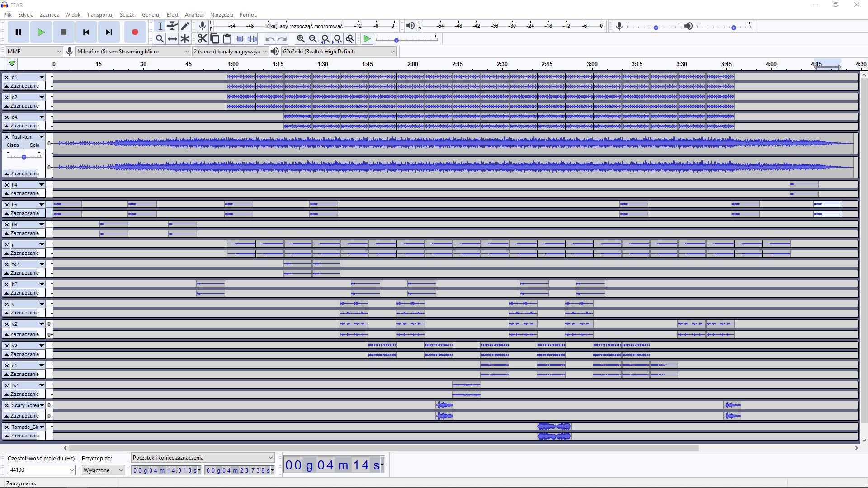Click the Trim audio icon
The height and width of the screenshot is (488, 868).
coord(240,39)
